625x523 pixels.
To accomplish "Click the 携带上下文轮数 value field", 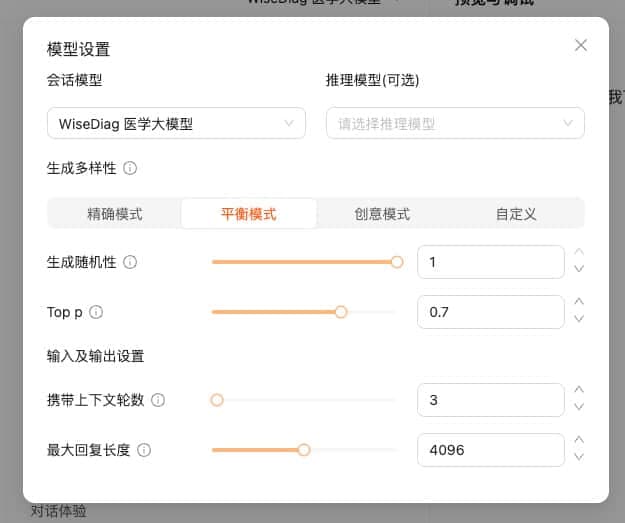I will [491, 400].
